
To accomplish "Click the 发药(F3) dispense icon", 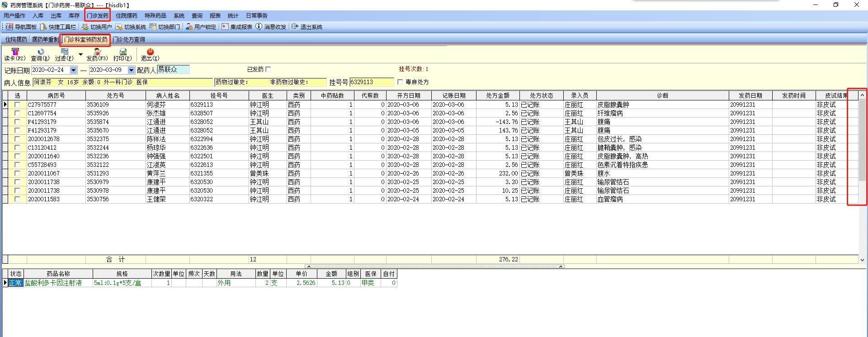I will (x=97, y=52).
